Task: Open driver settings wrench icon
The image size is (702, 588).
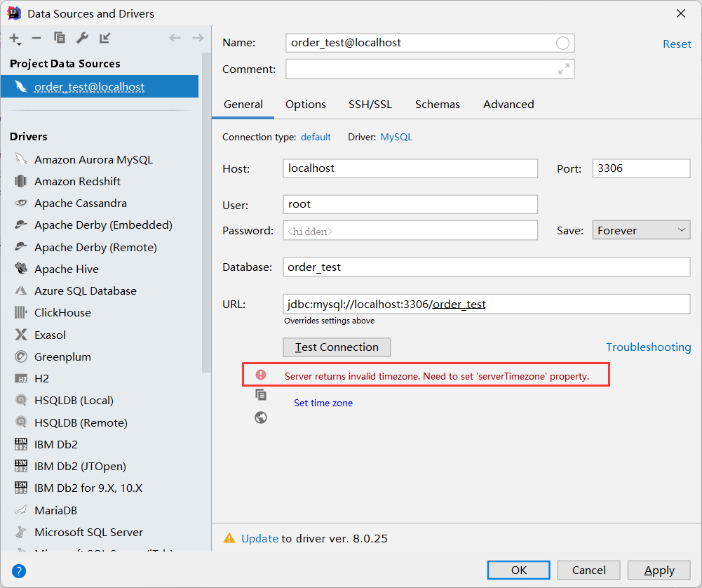Action: 82,38
